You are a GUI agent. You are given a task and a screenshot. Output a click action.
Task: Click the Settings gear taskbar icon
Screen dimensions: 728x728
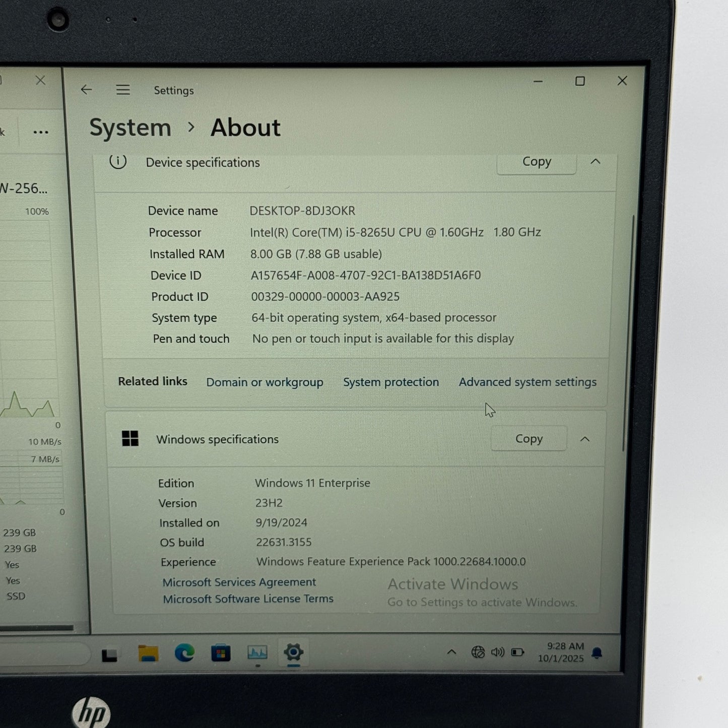tap(293, 652)
